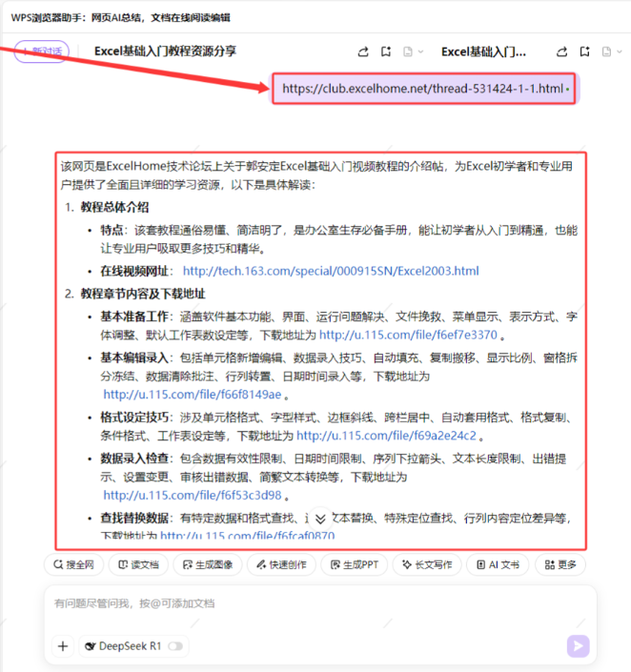631x672 pixels.
Task: Share the right conversation via share icon
Action: 562,51
